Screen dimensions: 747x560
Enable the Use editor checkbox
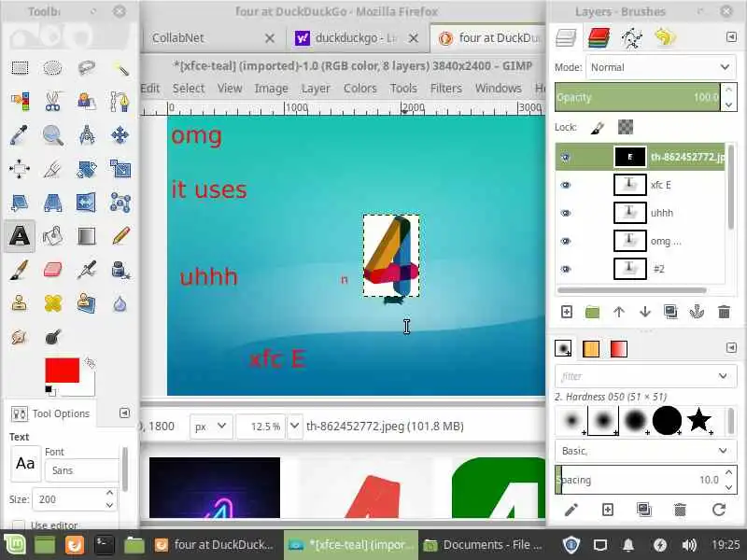point(18,525)
